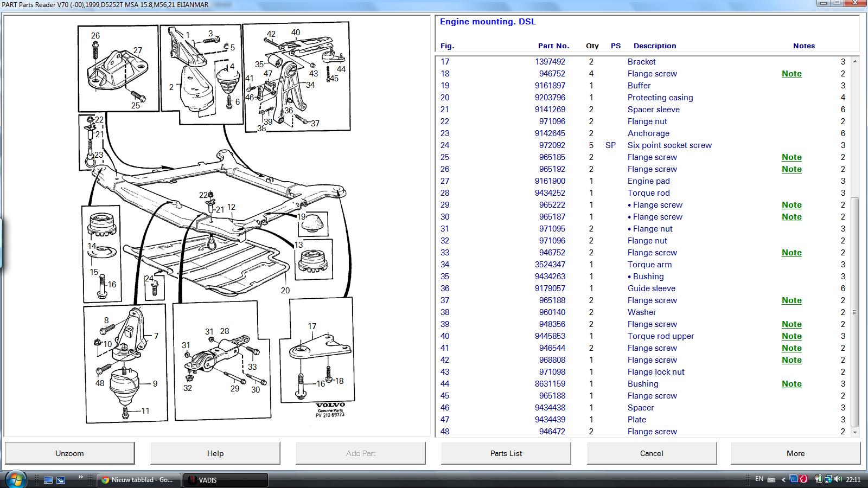The width and height of the screenshot is (868, 488).
Task: Switch to the Chrome Nieuw tabblad window
Action: (137, 480)
